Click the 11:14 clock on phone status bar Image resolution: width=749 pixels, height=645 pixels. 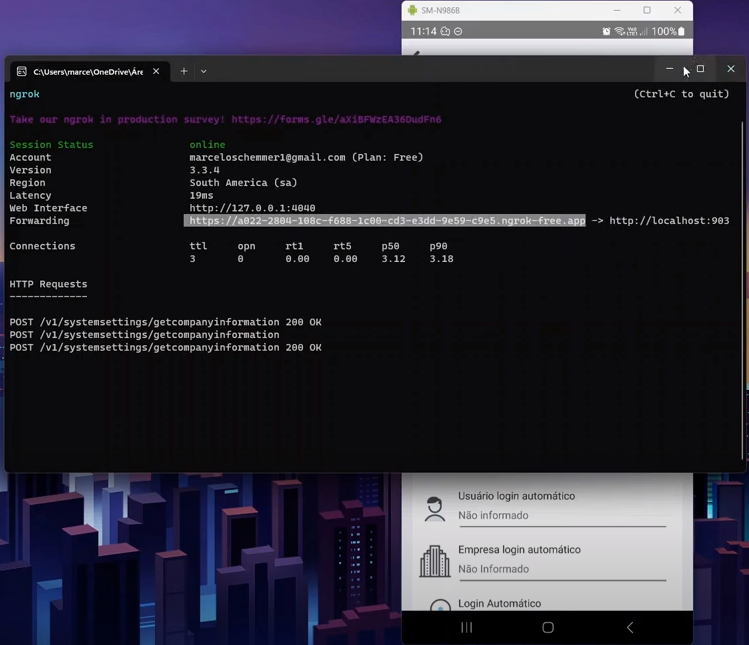pos(423,32)
